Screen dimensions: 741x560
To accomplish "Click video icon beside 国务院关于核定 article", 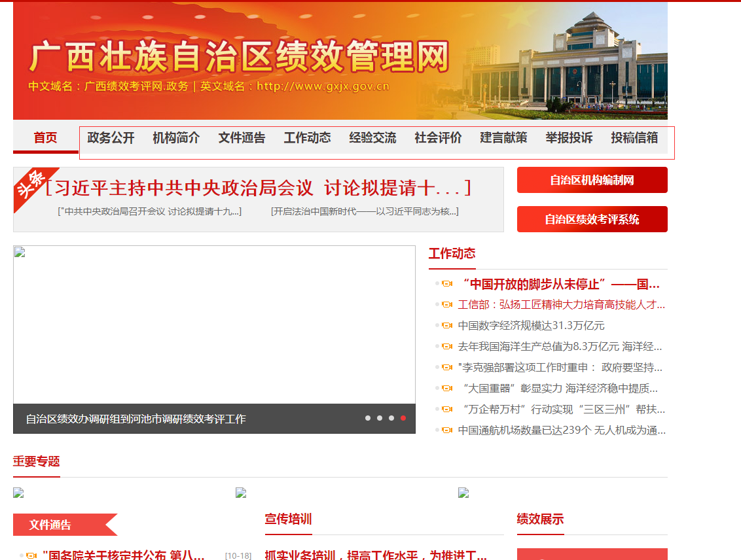I will [31, 556].
